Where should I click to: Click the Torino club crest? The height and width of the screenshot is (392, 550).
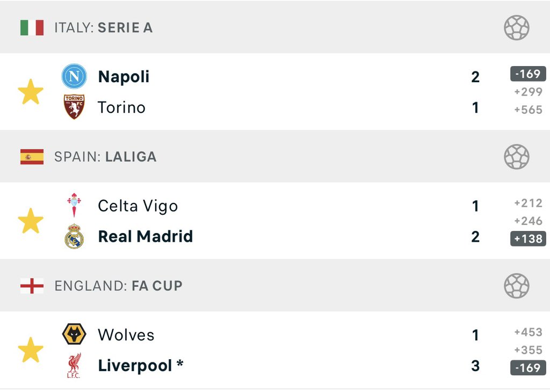click(x=74, y=106)
